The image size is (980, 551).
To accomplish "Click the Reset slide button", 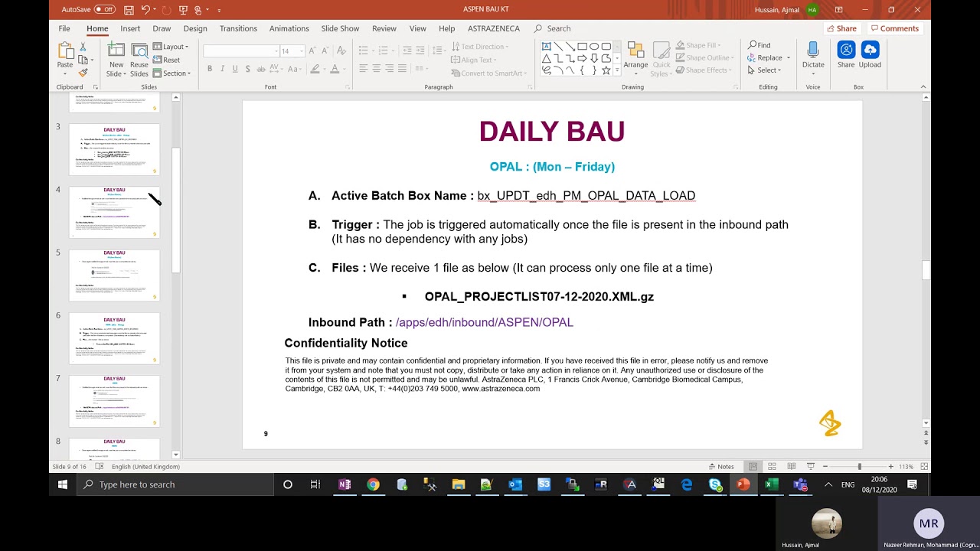I will pyautogui.click(x=167, y=60).
